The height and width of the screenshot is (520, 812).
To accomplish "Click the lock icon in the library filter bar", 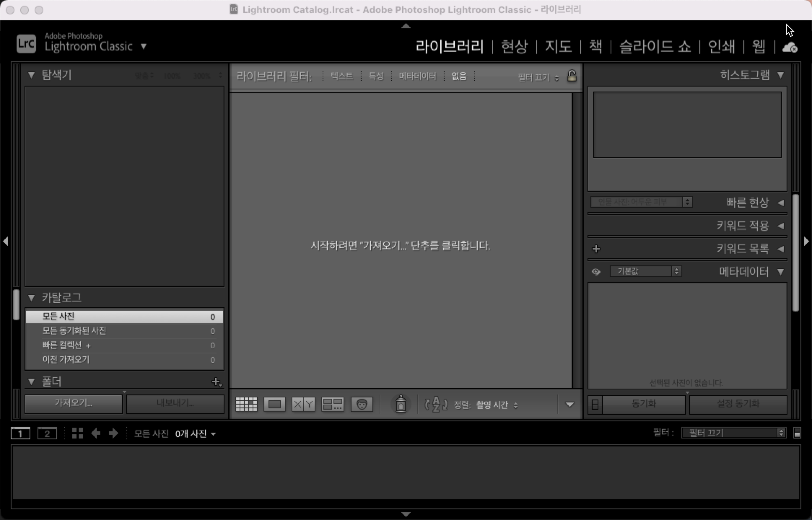I will click(572, 76).
